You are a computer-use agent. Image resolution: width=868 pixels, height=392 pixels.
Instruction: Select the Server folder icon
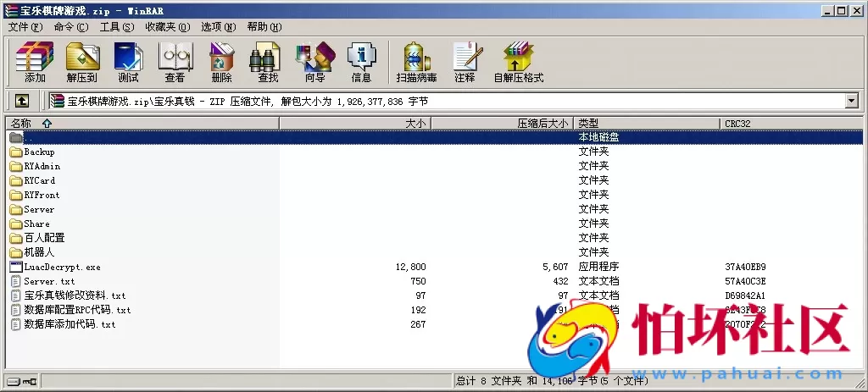click(16, 209)
